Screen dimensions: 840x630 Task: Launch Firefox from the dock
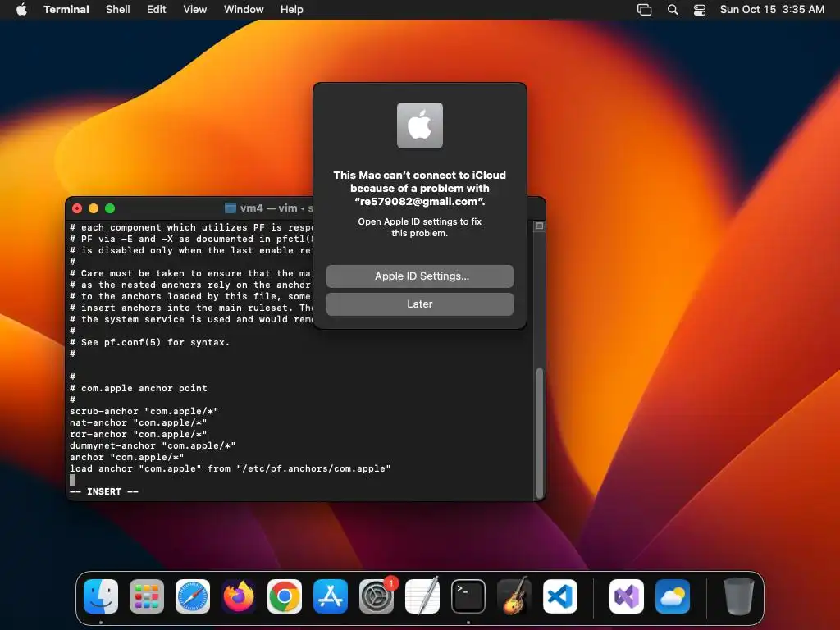[239, 596]
